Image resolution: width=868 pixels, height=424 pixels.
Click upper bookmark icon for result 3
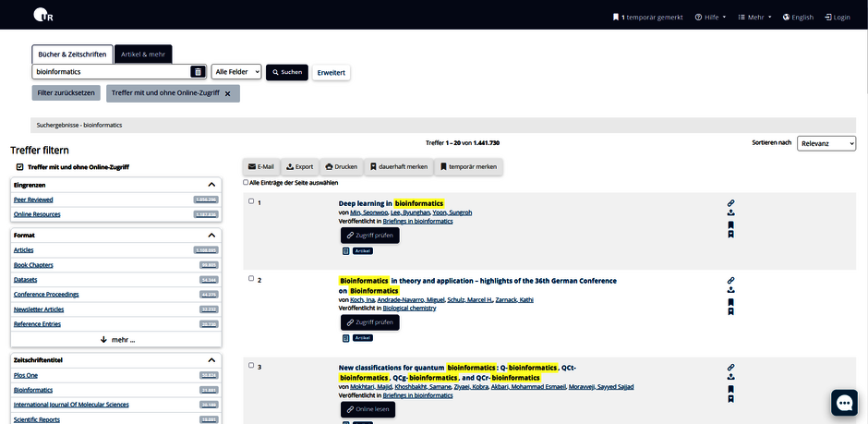pos(730,389)
